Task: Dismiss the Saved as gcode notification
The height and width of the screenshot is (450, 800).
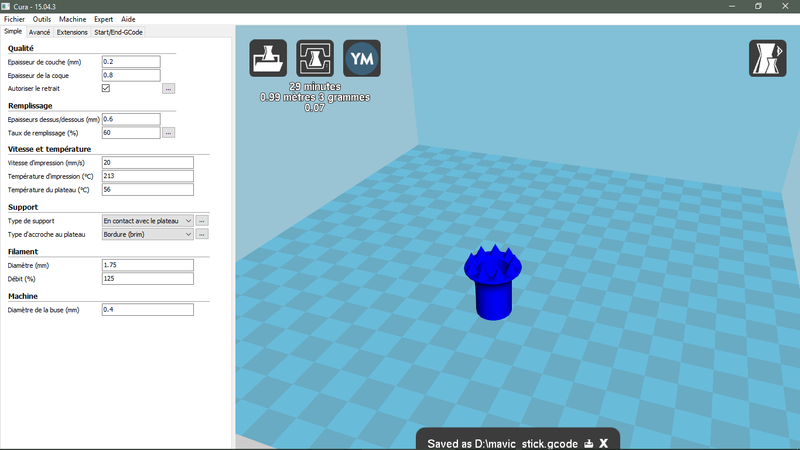Action: pos(604,442)
